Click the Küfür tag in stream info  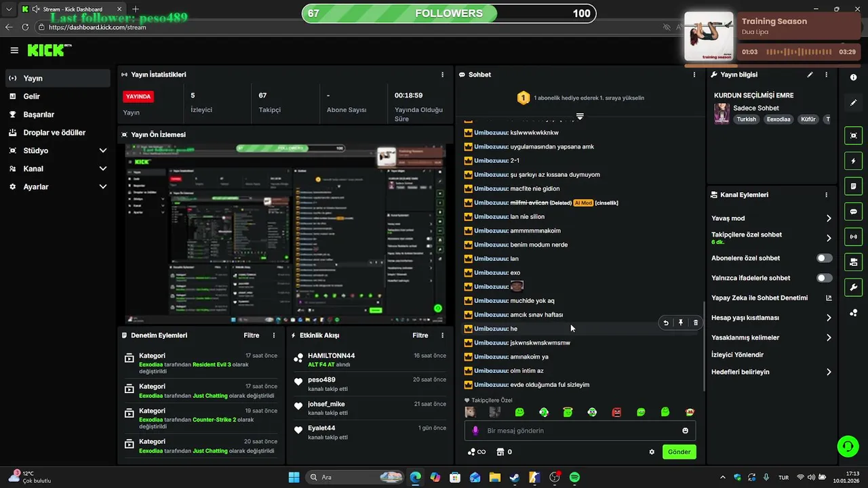point(808,119)
